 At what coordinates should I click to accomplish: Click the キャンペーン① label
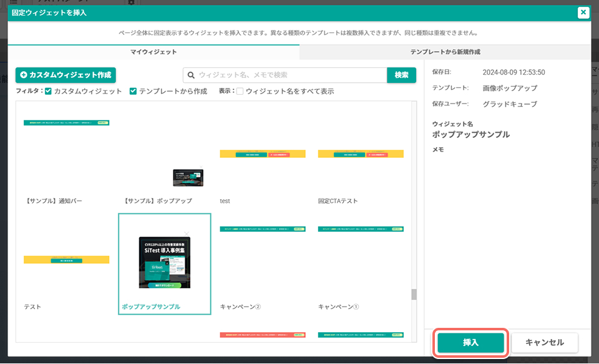point(338,307)
